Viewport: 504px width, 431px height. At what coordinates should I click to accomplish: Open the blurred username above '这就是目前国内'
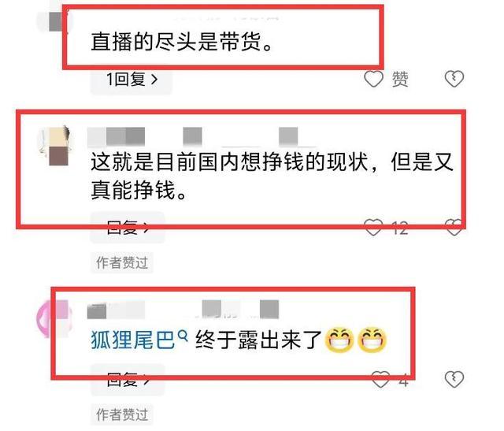[116, 136]
